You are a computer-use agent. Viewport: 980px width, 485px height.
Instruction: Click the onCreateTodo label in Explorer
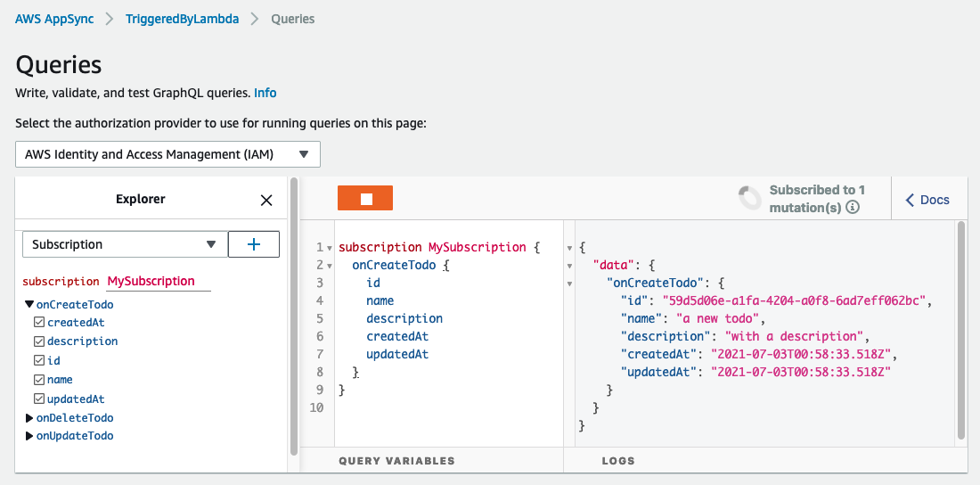(x=75, y=305)
